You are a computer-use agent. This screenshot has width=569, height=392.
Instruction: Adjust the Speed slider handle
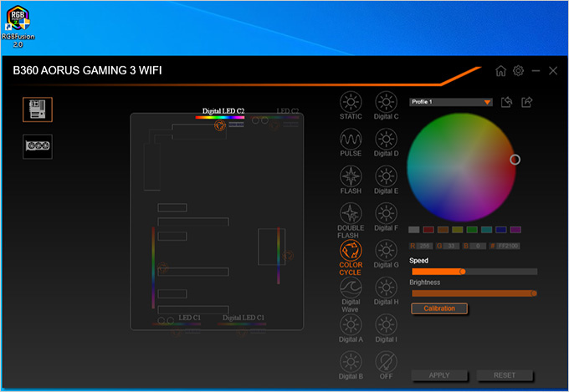[x=462, y=272]
